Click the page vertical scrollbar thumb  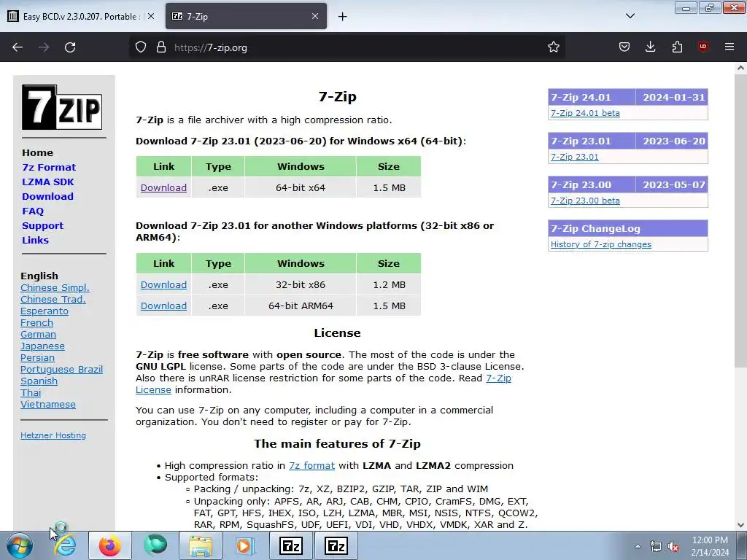[740, 221]
